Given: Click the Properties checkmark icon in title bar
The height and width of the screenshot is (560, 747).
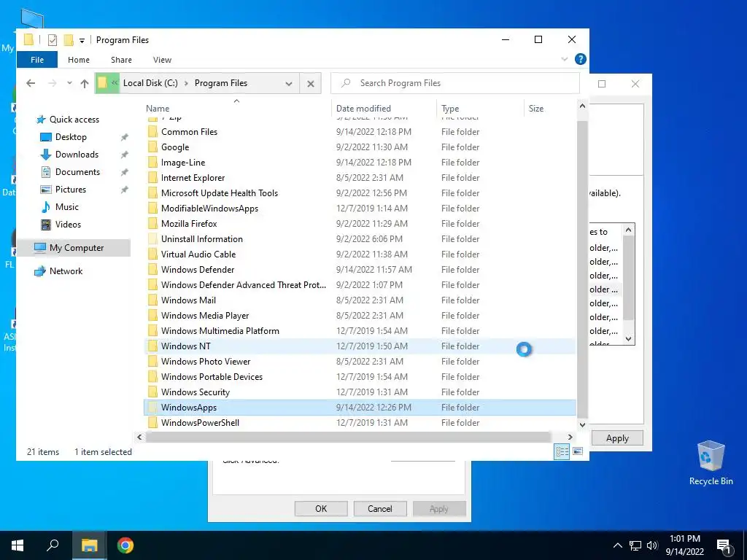Looking at the screenshot, I should pyautogui.click(x=53, y=40).
